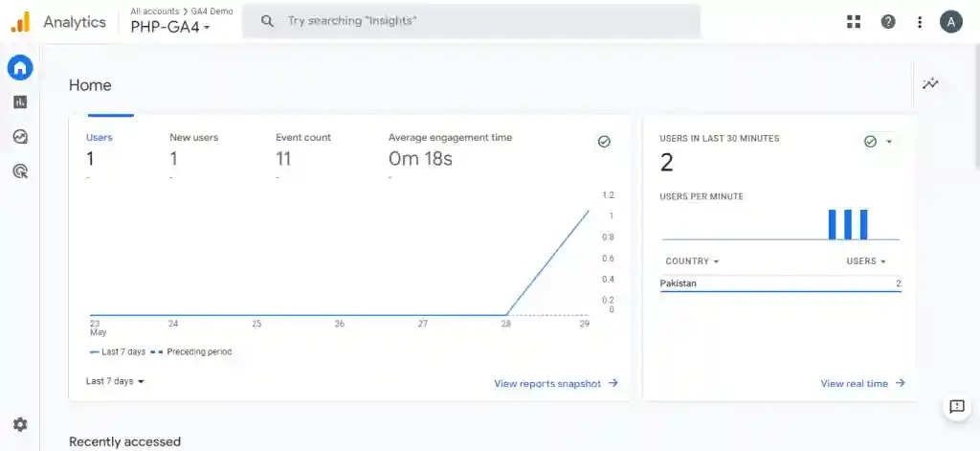Open the account avatar labeled A
Screen dimensions: 980x451
point(951,22)
